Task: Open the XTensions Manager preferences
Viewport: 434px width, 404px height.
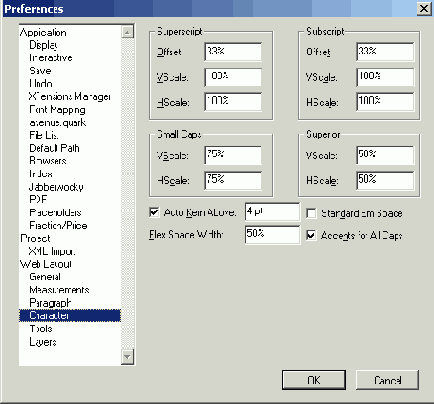Action: tap(70, 97)
